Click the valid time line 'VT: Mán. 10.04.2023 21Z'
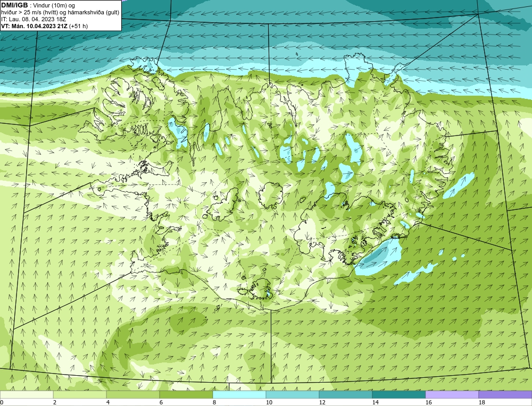Image resolution: width=532 pixels, height=406 pixels. point(34,26)
